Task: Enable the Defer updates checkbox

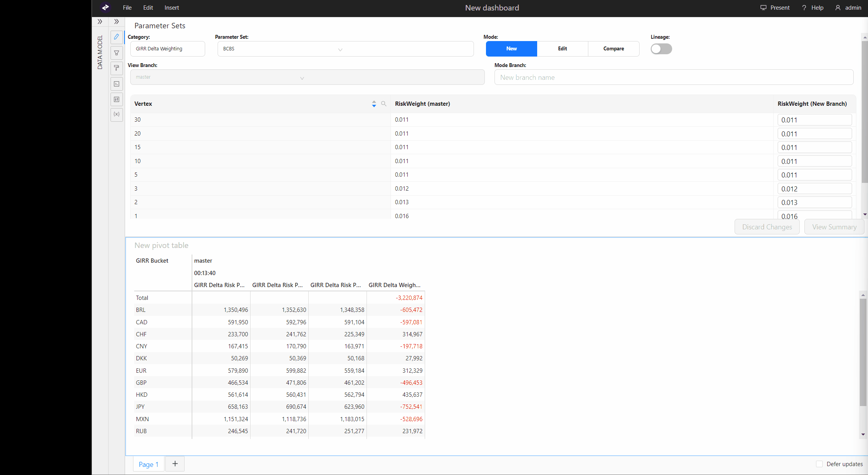Action: click(819, 464)
